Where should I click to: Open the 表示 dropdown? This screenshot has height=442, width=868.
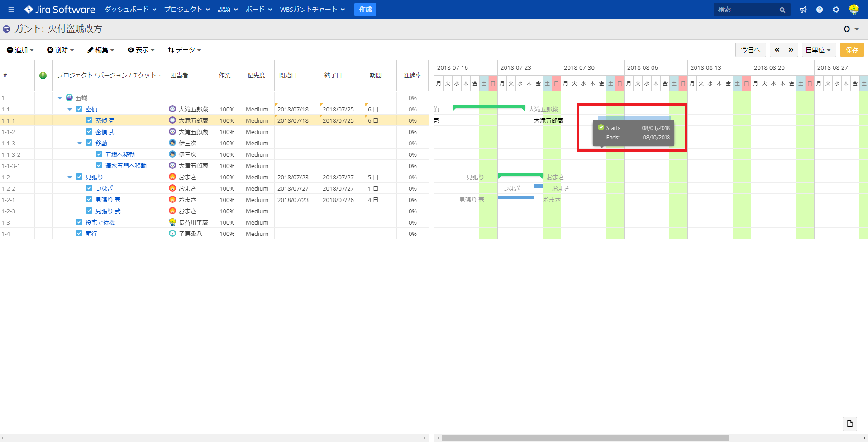click(141, 50)
